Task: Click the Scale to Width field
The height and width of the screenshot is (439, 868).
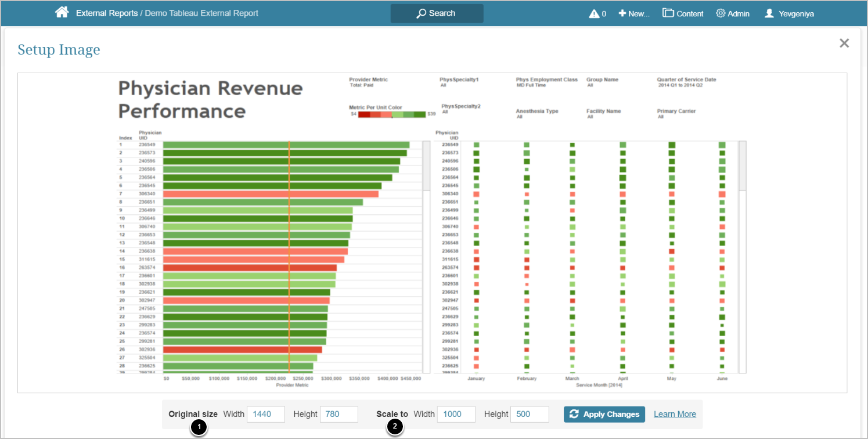Action: (x=456, y=414)
